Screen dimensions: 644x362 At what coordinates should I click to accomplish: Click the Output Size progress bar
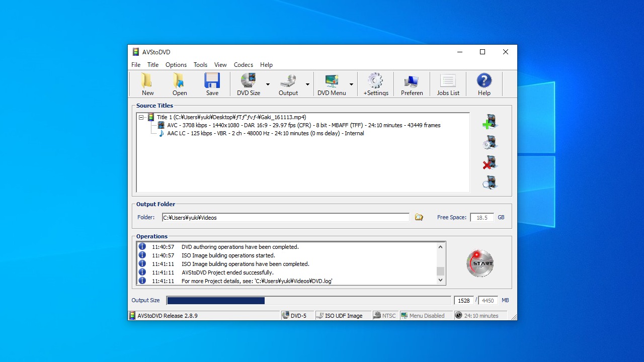[x=308, y=301]
